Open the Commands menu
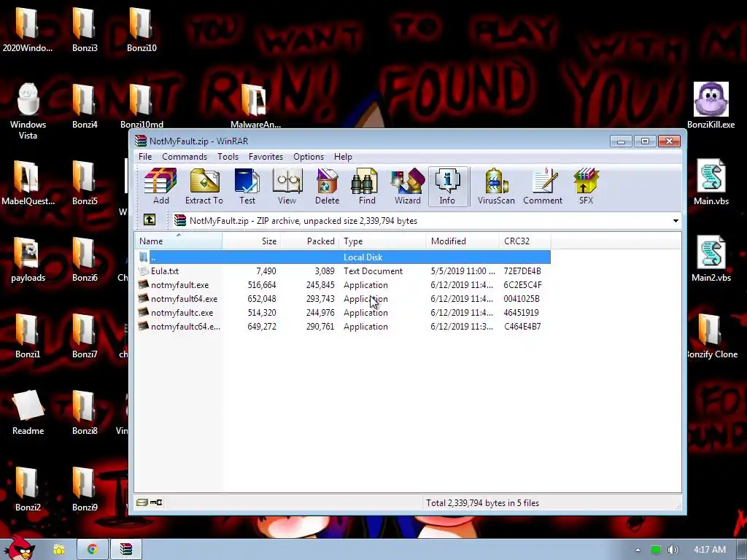 185,157
